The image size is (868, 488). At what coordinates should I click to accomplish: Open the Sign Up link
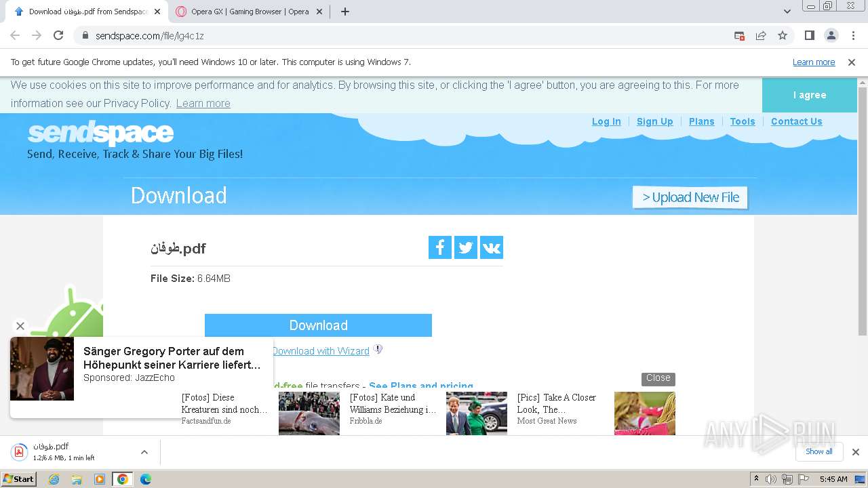click(x=655, y=121)
